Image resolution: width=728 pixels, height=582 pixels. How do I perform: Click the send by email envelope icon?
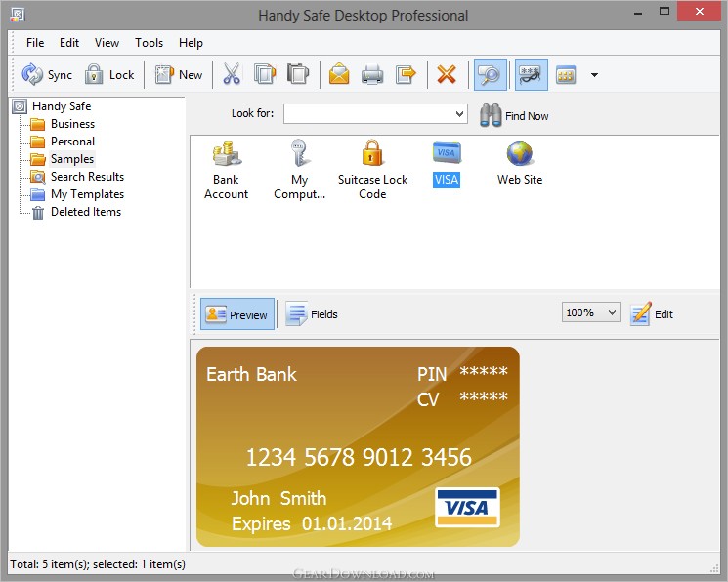[339, 75]
